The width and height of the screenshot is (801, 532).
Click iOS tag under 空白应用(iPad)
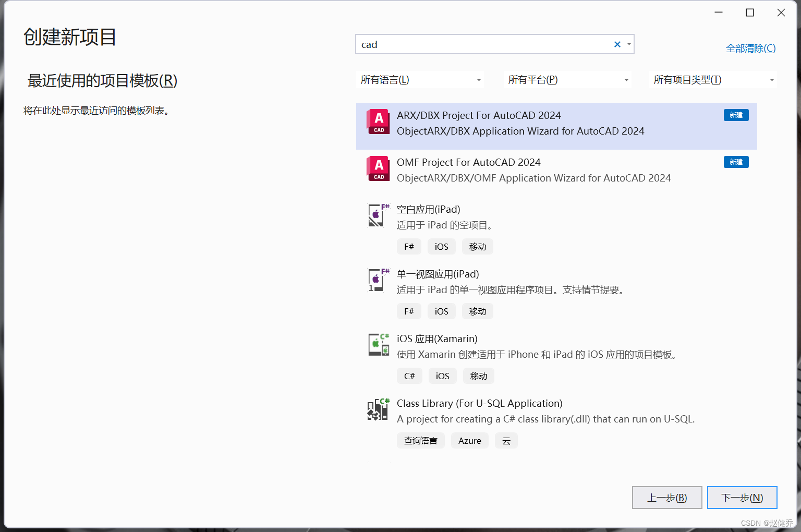coord(442,247)
